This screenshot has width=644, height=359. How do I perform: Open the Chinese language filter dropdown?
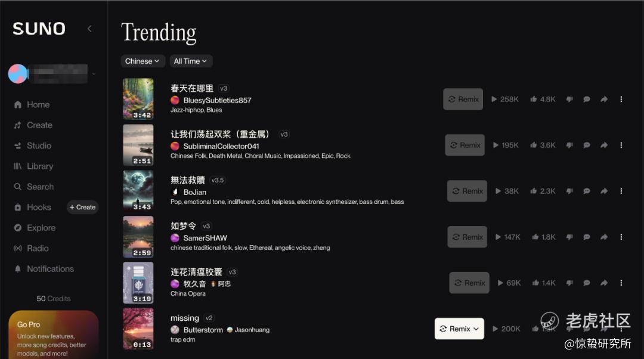(x=143, y=61)
